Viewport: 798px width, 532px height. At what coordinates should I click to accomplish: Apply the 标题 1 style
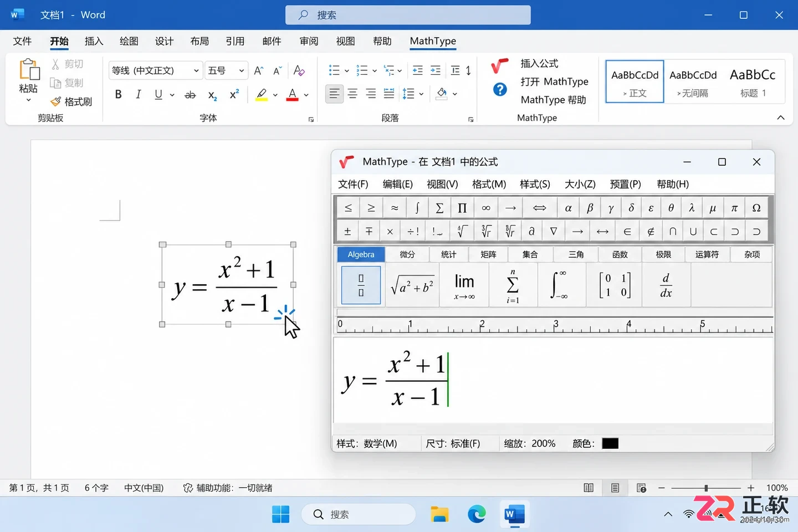pos(753,82)
